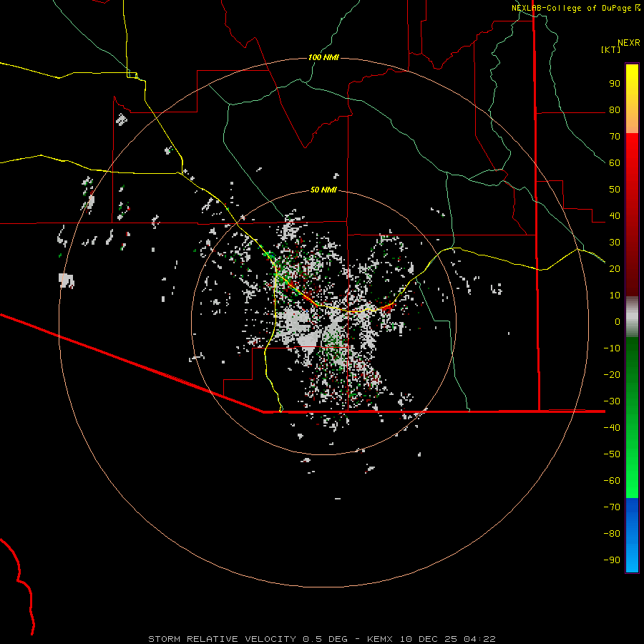The height and width of the screenshot is (644, 644).
Task: Click the 50 value on the velocity scale
Action: pyautogui.click(x=615, y=190)
